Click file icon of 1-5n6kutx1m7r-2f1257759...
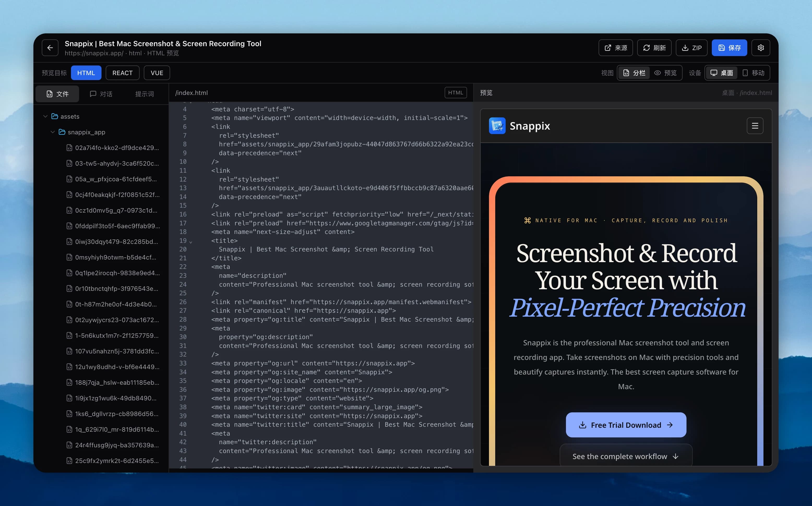 [x=69, y=335]
